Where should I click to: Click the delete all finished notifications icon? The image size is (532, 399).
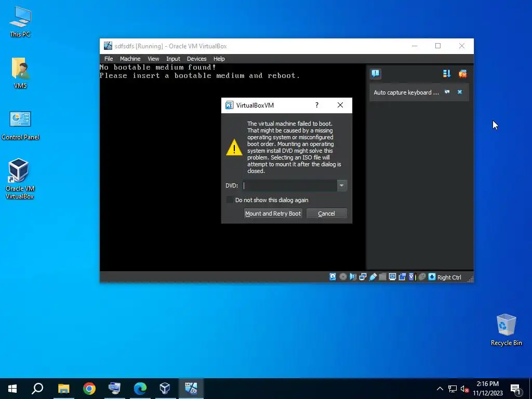[x=462, y=74]
